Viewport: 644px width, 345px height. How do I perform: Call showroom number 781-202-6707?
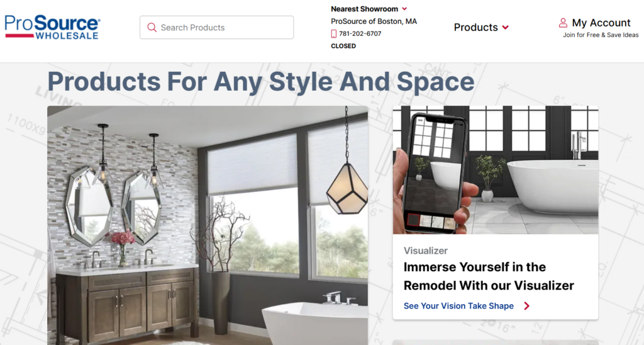(x=360, y=34)
